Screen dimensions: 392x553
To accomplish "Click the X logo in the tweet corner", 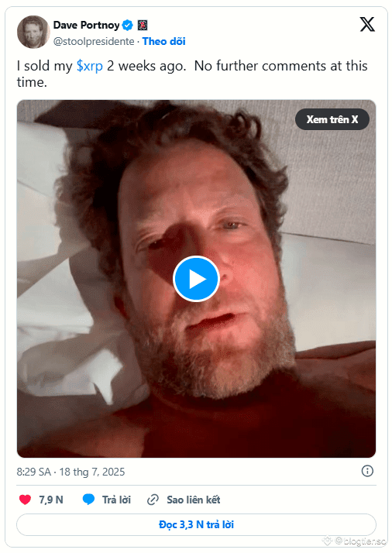I will point(367,24).
